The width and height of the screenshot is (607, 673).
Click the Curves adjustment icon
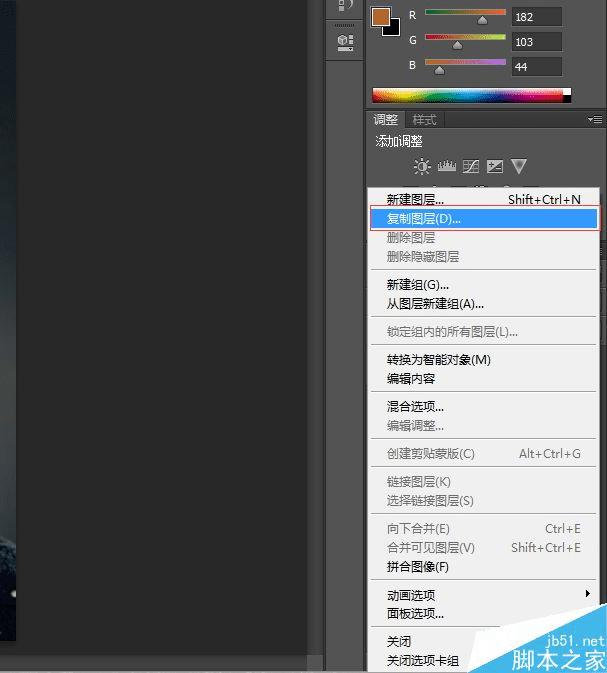click(470, 166)
